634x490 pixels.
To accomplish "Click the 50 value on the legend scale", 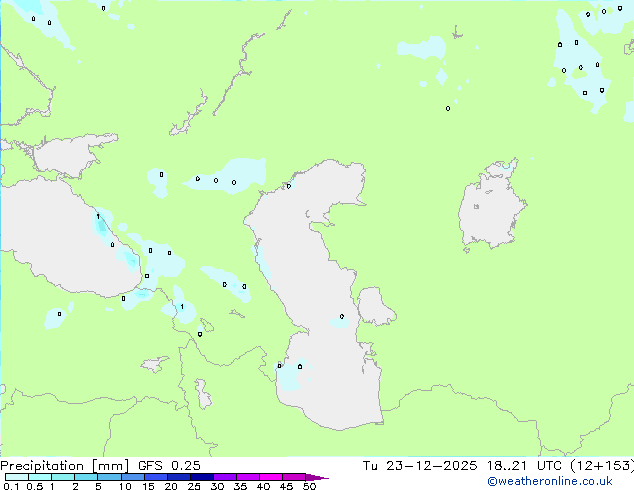I will coord(309,486).
